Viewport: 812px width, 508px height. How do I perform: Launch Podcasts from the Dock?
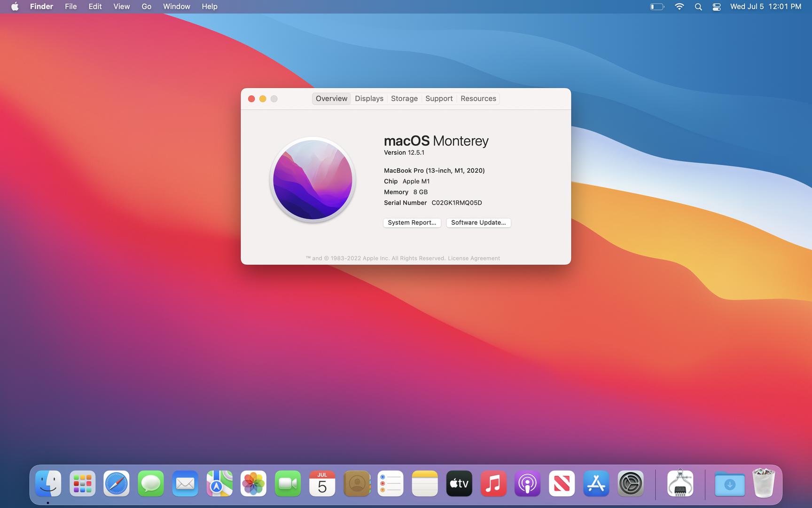[x=528, y=483]
